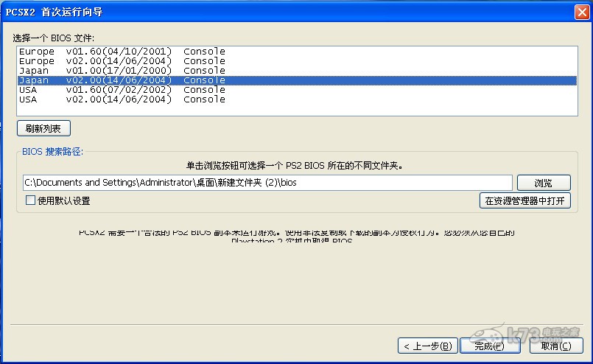Image resolution: width=593 pixels, height=364 pixels.
Task: Click the highlighted Japan v02.00 BIOS
Action: click(x=122, y=80)
